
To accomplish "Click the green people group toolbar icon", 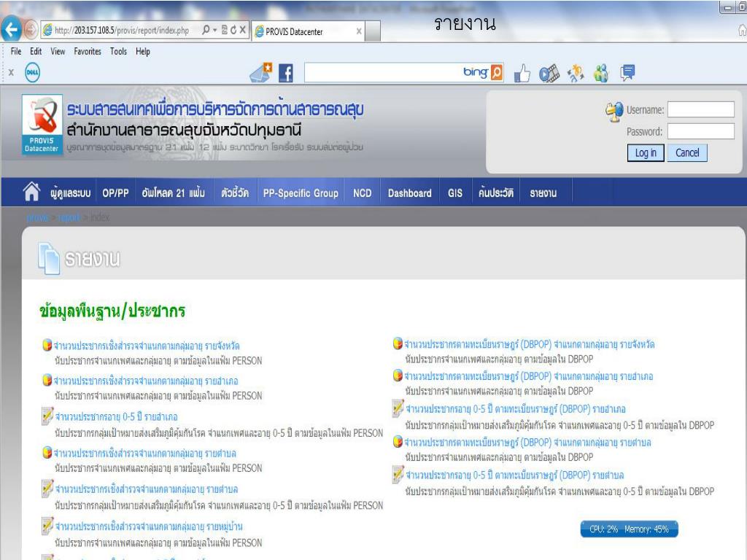I will click(x=601, y=73).
